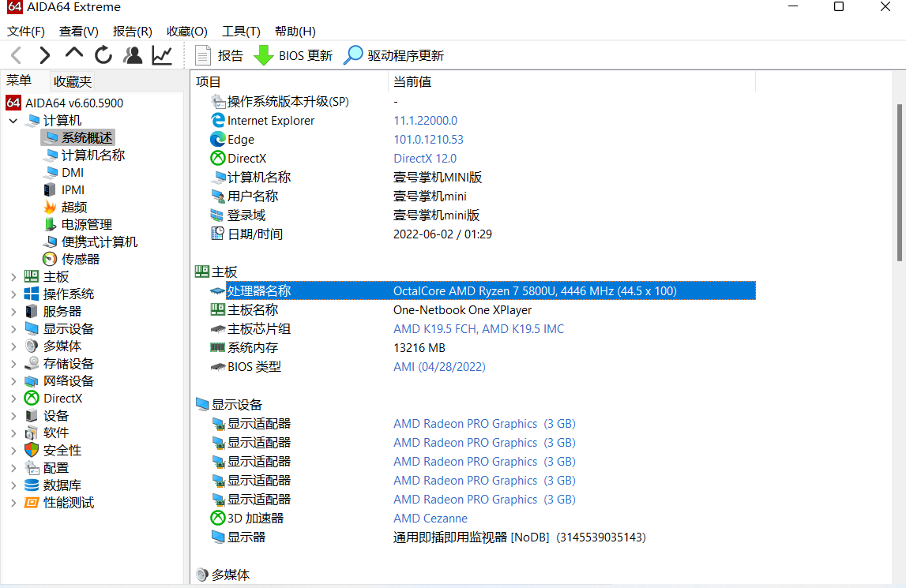Collapse the 计算机 tree node

(13, 121)
